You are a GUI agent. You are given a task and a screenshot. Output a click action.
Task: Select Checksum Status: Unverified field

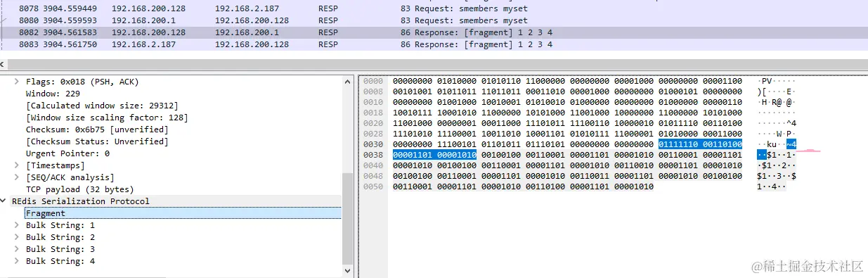pyautogui.click(x=97, y=141)
